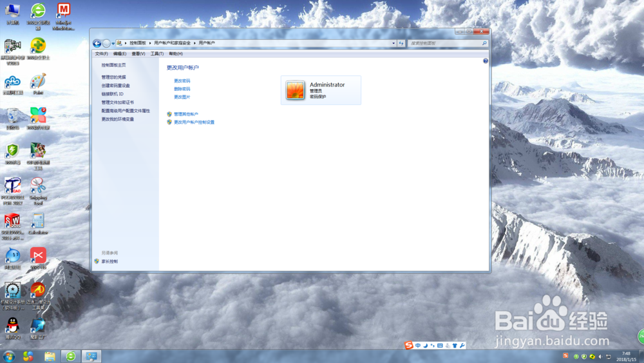Click the network tray icon
Image resolution: width=644 pixels, height=363 pixels.
(609, 357)
